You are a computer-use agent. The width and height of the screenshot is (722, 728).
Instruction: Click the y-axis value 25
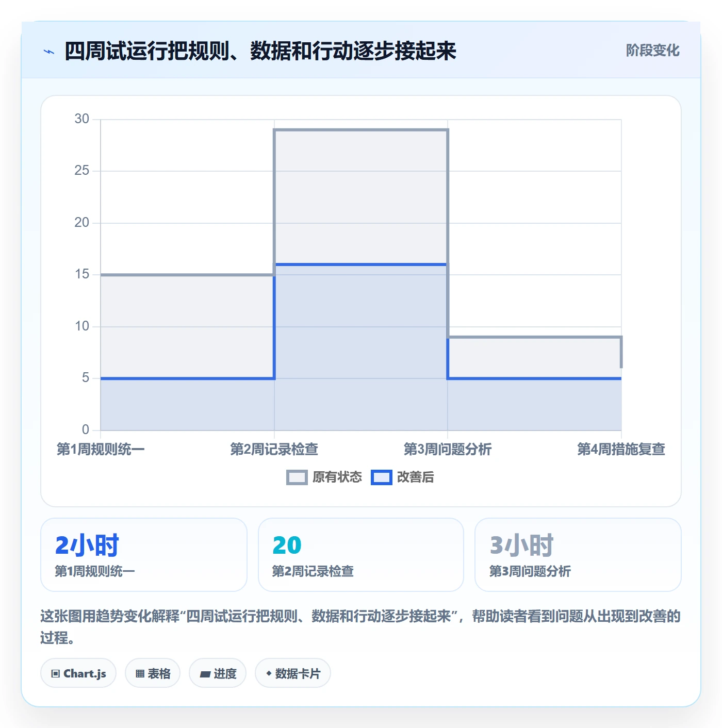coord(82,171)
